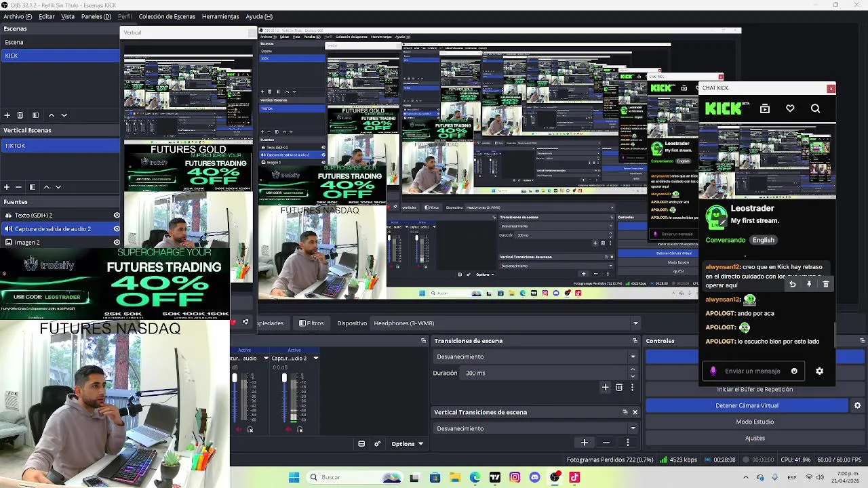
Task: Move selected scene down in Escenas
Action: pos(64,115)
